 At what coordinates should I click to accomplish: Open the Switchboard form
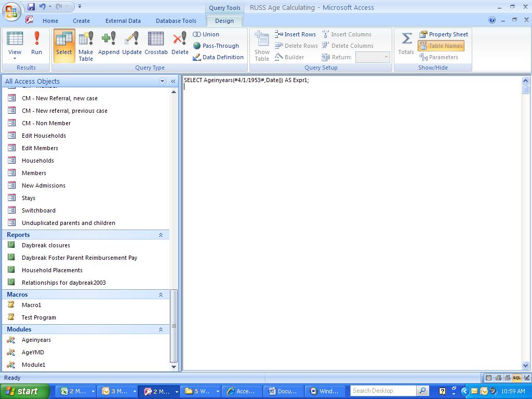(x=38, y=211)
